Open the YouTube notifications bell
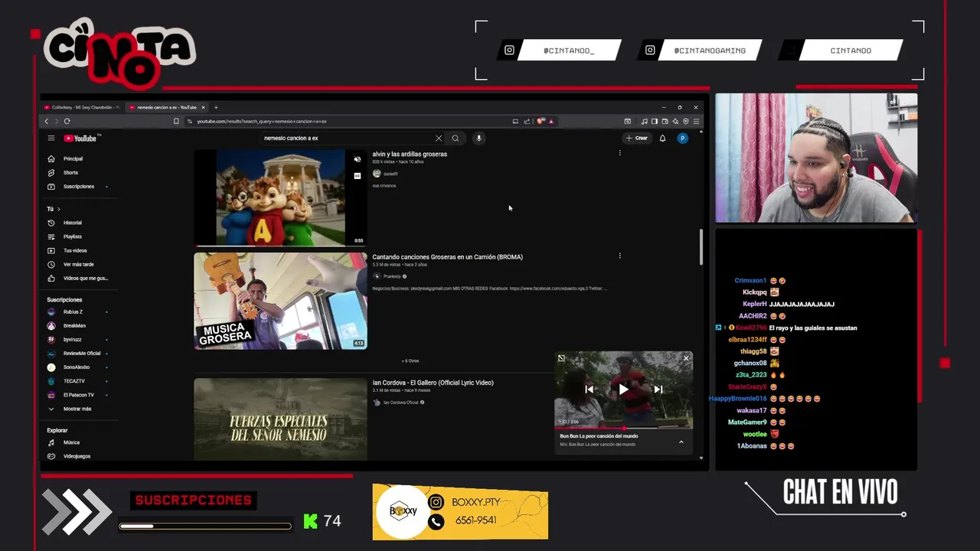Viewport: 980px width, 551px height. (x=662, y=139)
